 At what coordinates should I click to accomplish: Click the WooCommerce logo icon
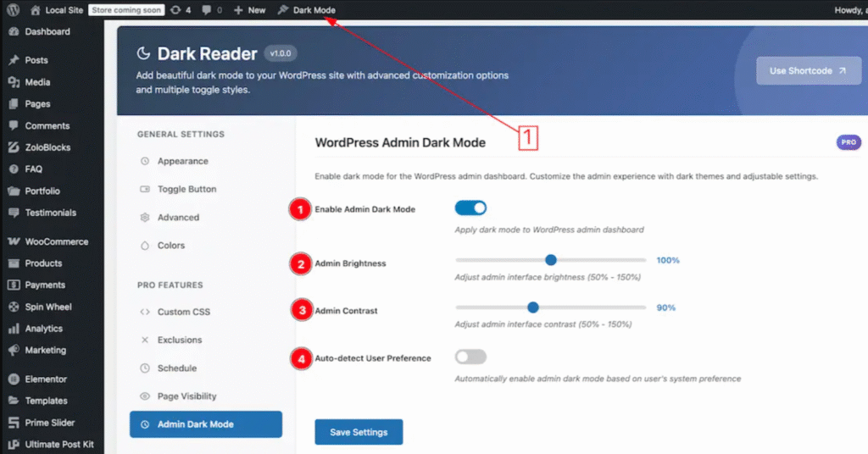tap(14, 241)
